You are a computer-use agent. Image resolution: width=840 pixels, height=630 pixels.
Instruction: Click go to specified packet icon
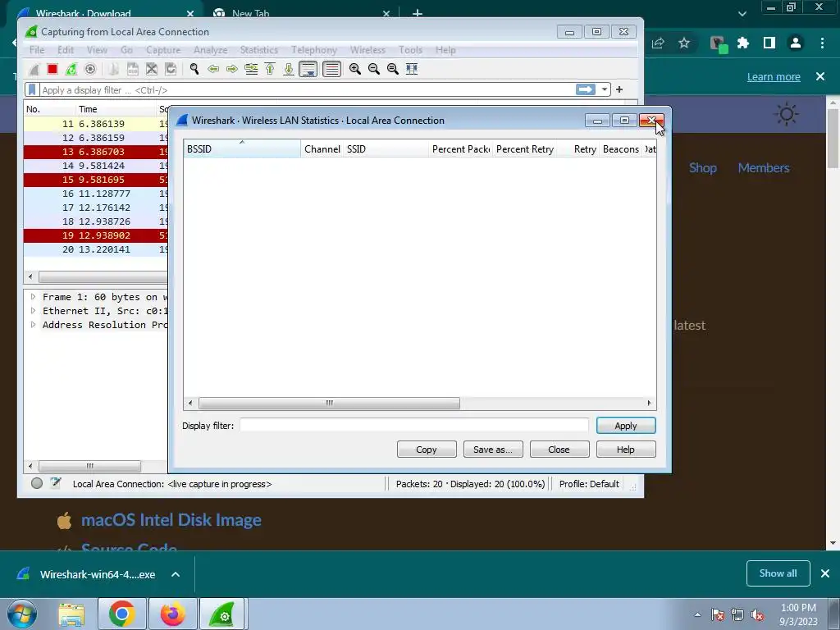(251, 69)
